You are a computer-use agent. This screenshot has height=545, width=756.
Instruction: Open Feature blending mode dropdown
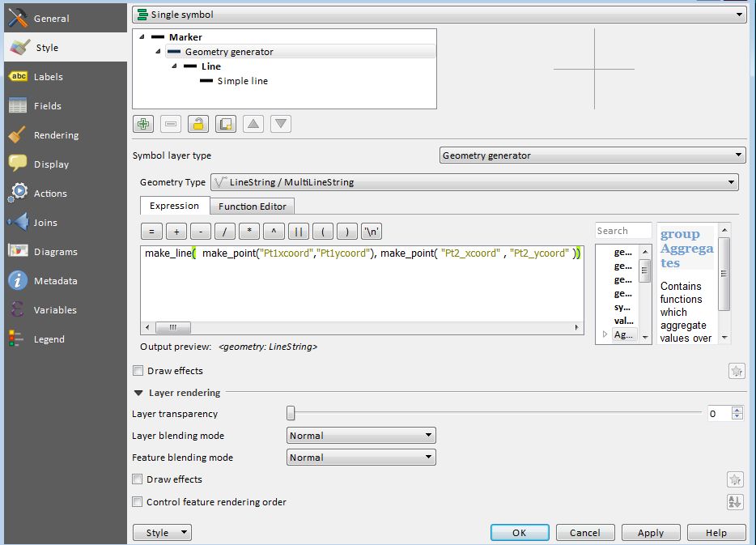[361, 458]
